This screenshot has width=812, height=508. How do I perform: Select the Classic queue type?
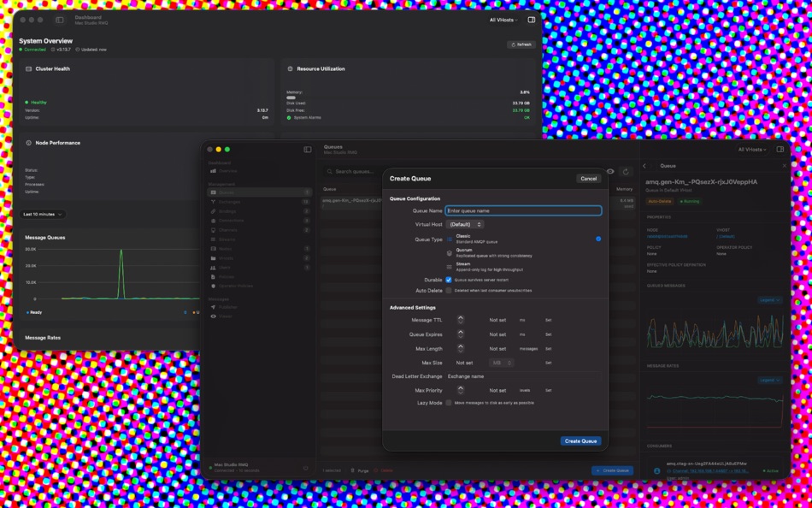pos(523,239)
